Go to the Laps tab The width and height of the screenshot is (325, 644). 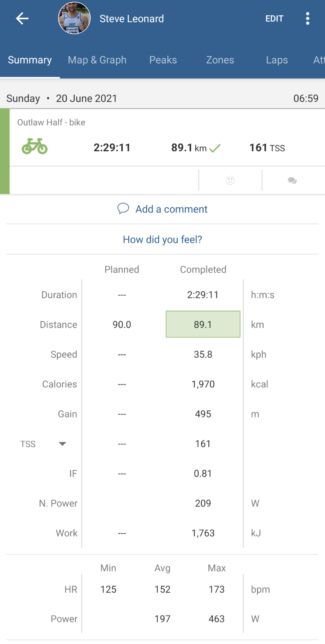pyautogui.click(x=277, y=60)
